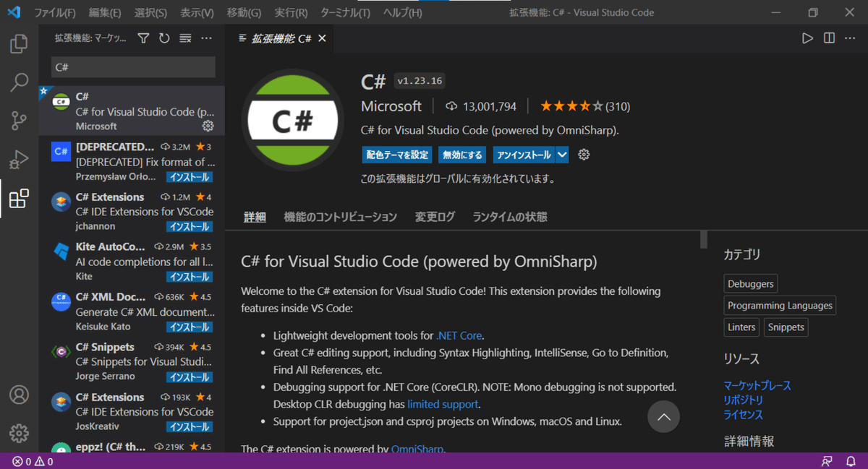The height and width of the screenshot is (469, 868).
Task: Refresh the extensions list
Action: point(164,38)
